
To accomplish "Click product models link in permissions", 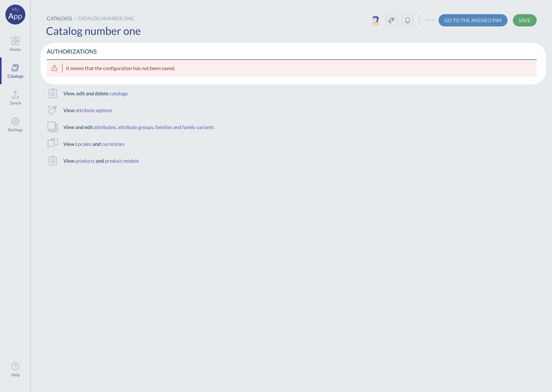I will click(122, 161).
